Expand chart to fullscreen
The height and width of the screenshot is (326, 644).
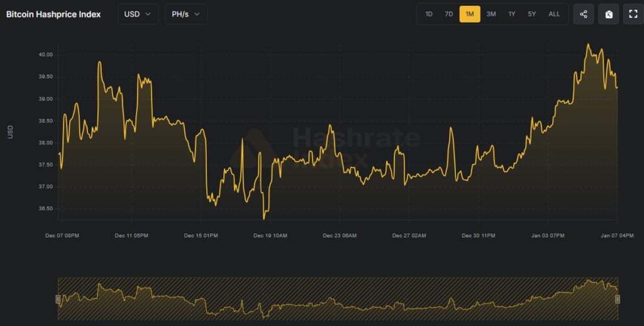633,14
